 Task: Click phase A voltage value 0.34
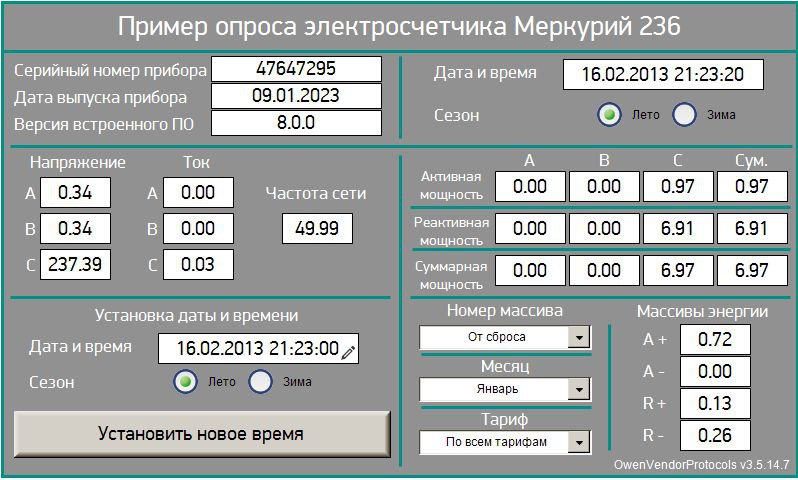[75, 192]
